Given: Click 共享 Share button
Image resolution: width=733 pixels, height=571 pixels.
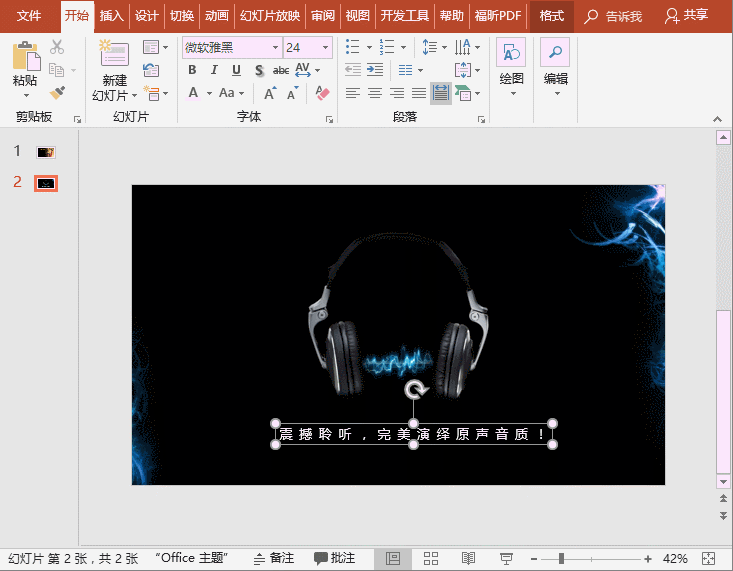Looking at the screenshot, I should pyautogui.click(x=686, y=16).
